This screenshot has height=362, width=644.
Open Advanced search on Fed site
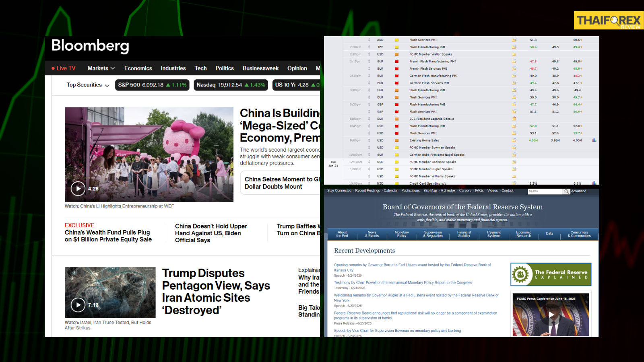(578, 191)
